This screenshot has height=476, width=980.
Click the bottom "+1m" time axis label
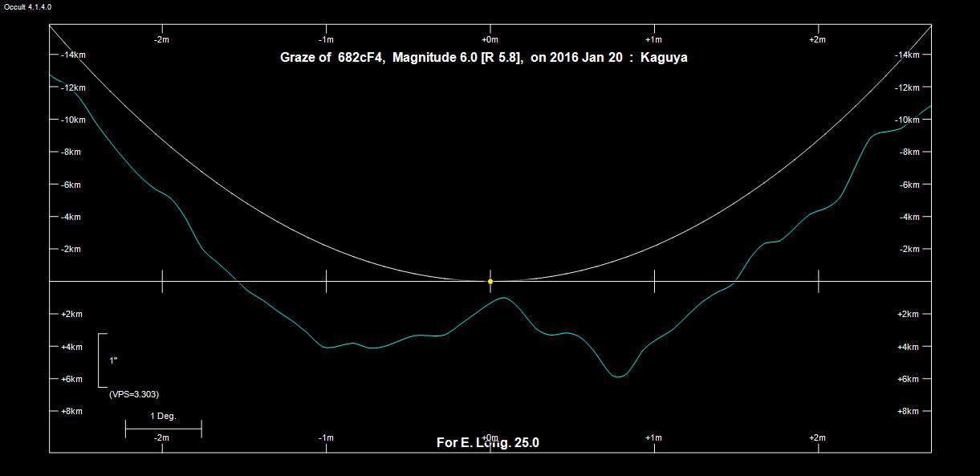(653, 437)
